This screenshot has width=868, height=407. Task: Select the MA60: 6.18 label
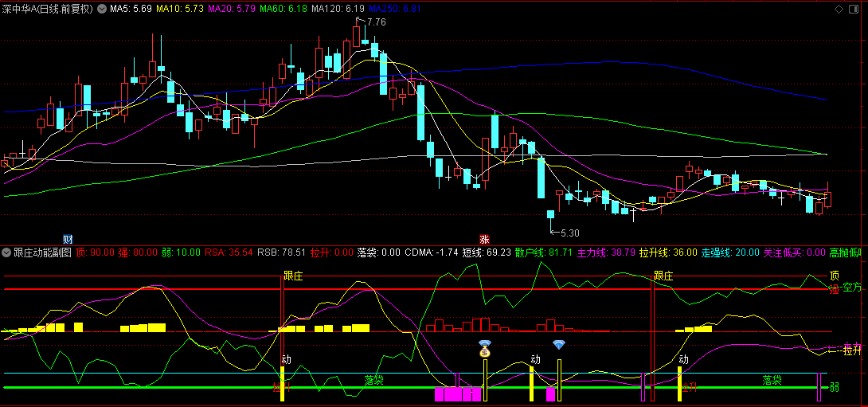284,8
